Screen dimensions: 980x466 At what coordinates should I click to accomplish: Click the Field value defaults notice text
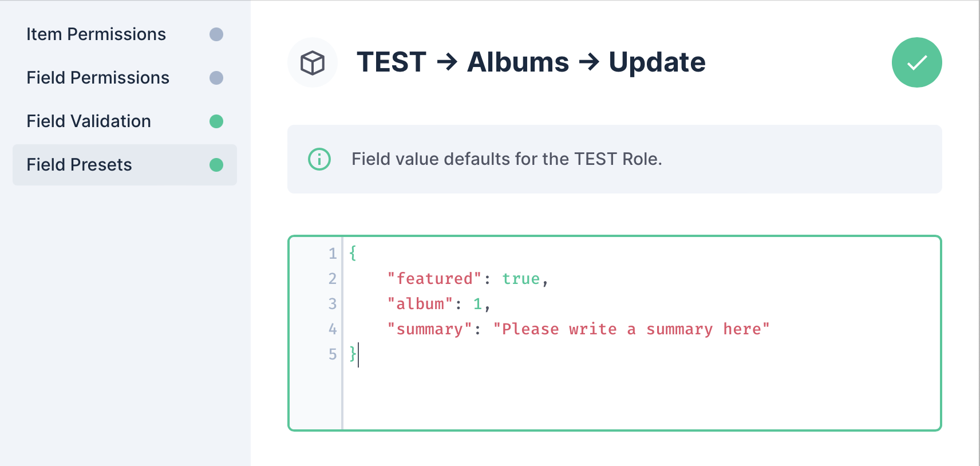coord(507,159)
